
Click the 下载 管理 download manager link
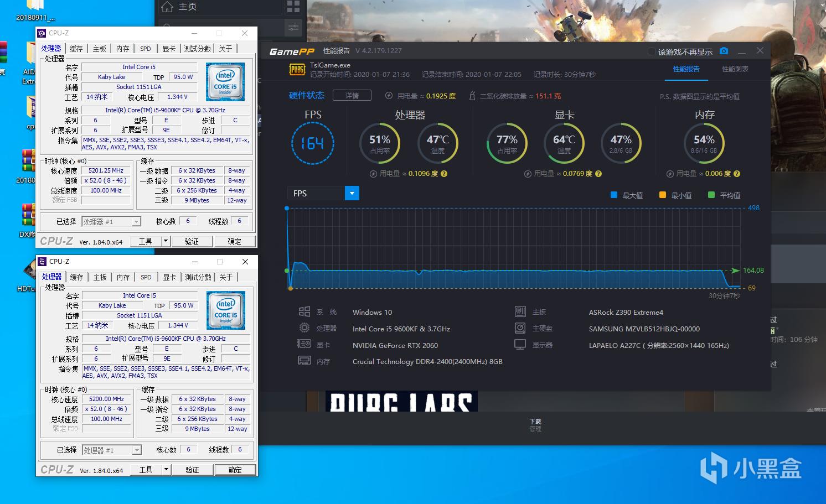tap(535, 425)
